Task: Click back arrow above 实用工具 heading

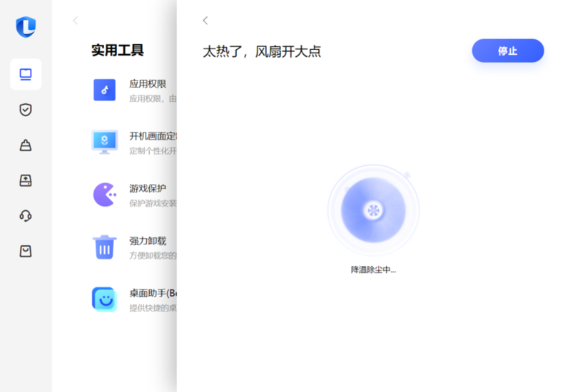Action: (x=76, y=21)
